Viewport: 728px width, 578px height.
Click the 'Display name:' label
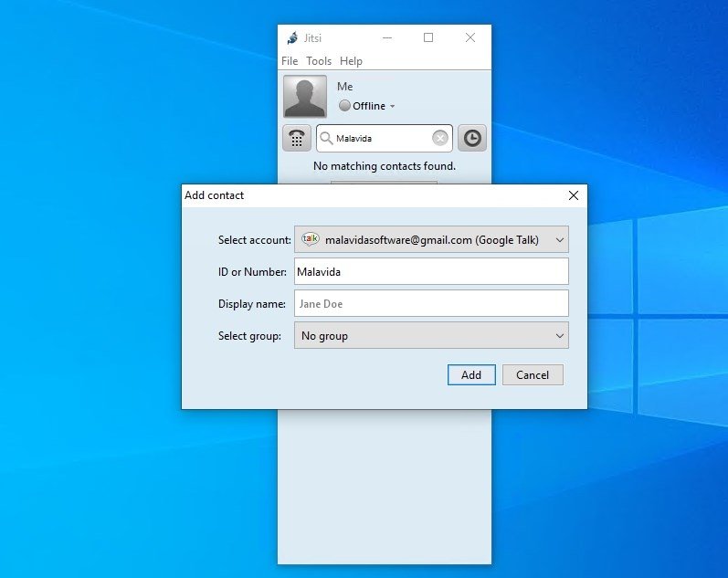tap(252, 304)
